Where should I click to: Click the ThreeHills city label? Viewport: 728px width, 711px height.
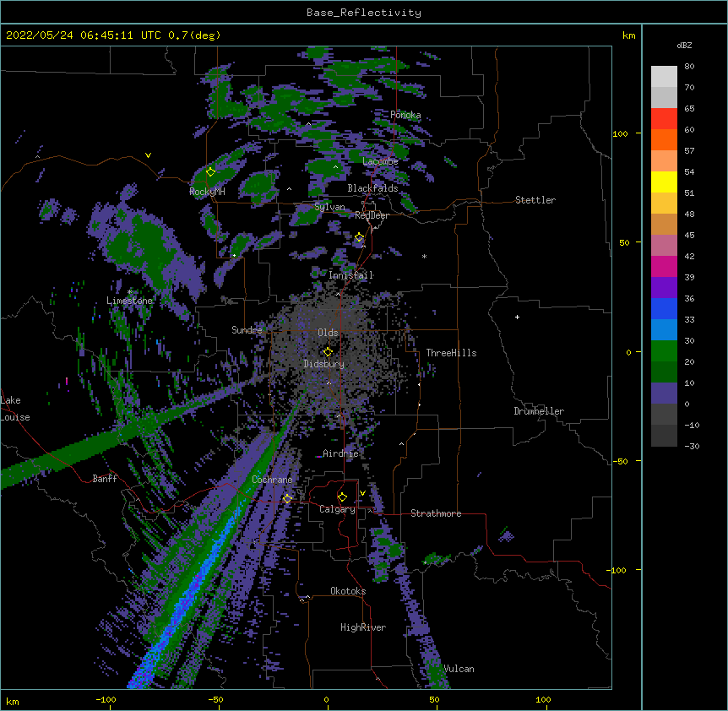[x=451, y=353]
